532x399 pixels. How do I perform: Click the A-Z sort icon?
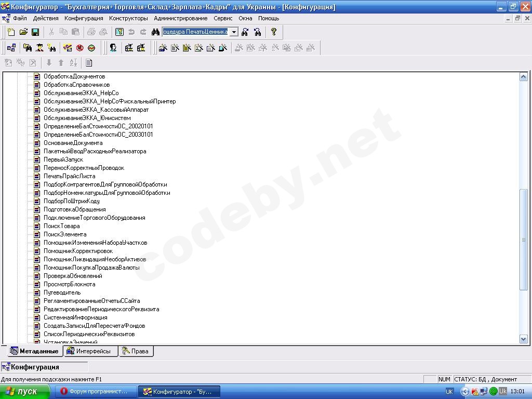point(73,63)
